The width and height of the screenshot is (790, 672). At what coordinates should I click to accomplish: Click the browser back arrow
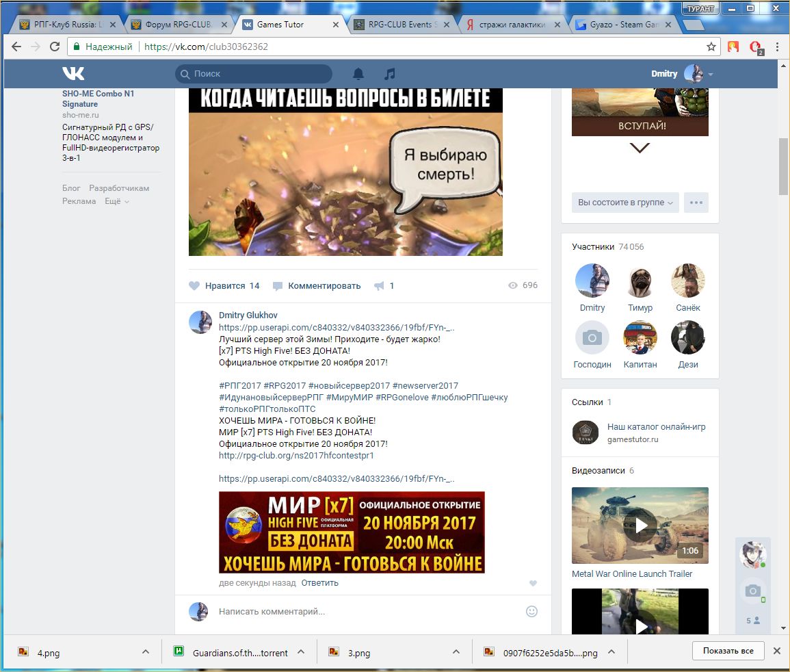pos(16,47)
